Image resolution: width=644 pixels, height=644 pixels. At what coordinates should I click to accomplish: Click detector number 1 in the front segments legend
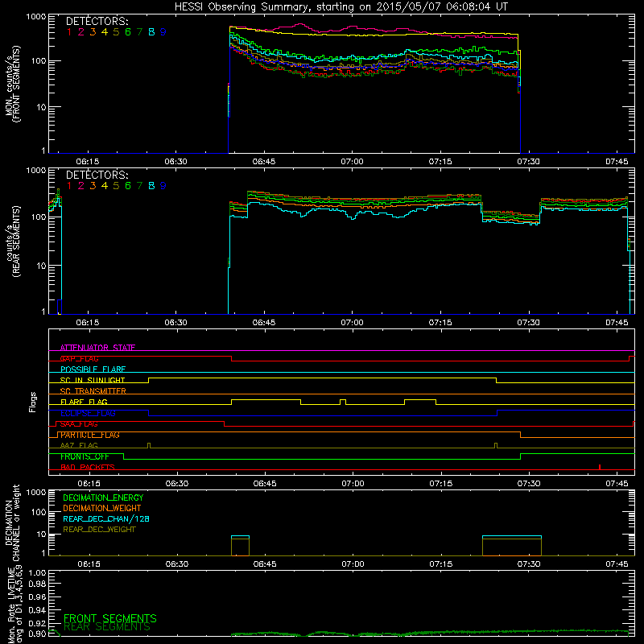tap(69, 31)
